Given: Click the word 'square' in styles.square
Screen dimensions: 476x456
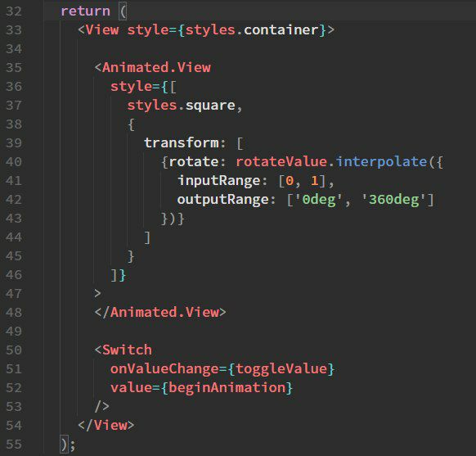Looking at the screenshot, I should click(210, 106).
